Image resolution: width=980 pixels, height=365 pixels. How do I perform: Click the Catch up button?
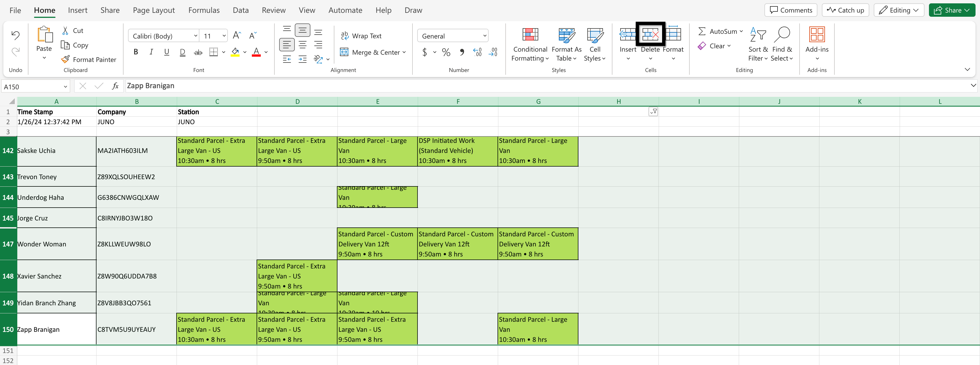point(845,10)
